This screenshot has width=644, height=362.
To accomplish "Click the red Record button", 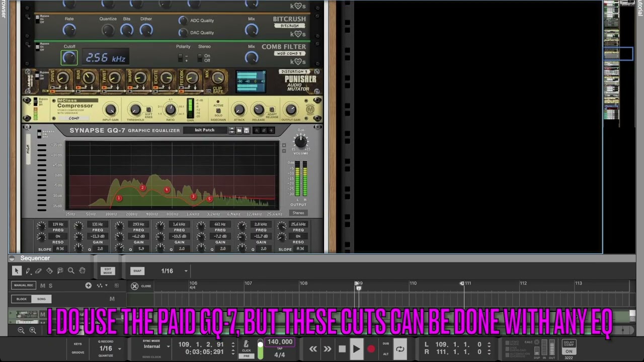I will (x=371, y=349).
